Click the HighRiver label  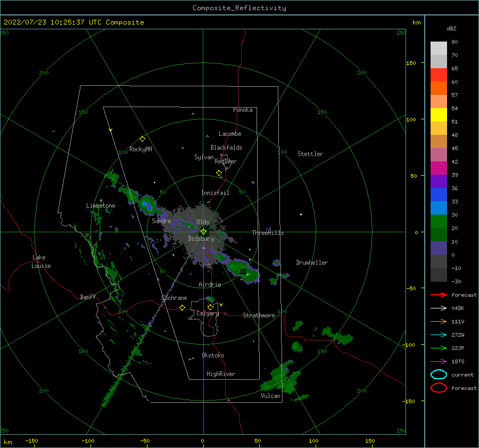coord(221,374)
